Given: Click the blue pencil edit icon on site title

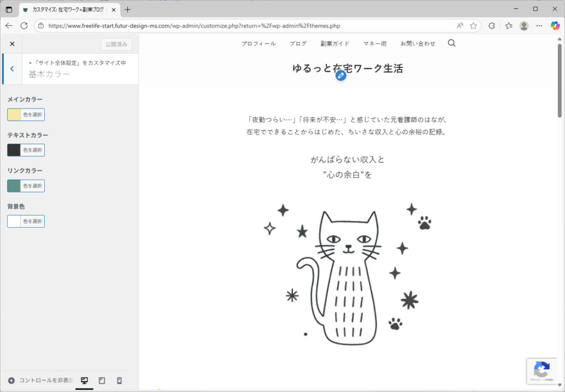Looking at the screenshot, I should pyautogui.click(x=341, y=76).
